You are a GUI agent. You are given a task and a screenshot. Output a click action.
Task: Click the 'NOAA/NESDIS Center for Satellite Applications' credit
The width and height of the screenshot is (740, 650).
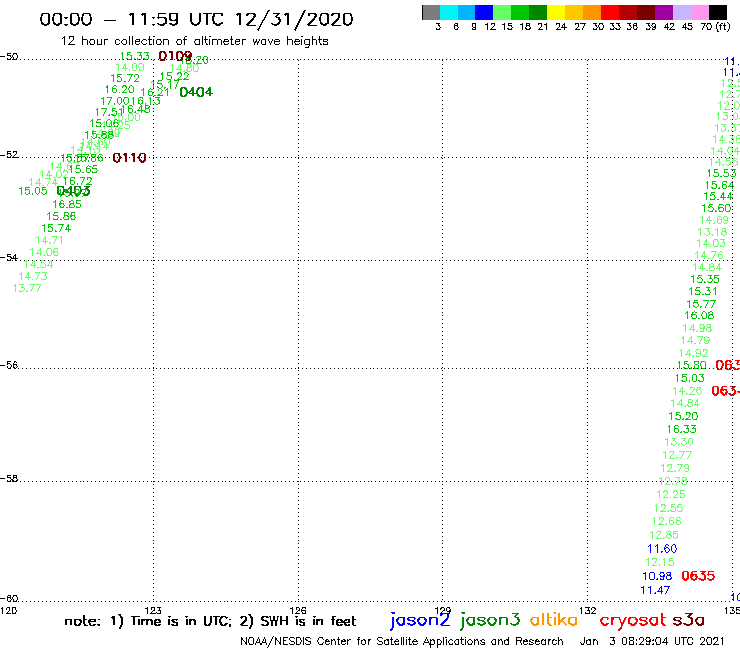362,642
